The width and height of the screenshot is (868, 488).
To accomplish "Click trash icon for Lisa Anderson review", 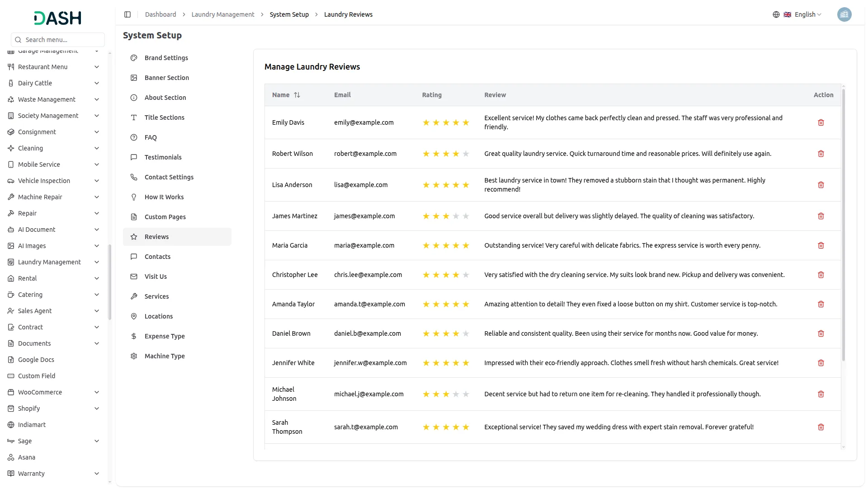I will (x=821, y=185).
